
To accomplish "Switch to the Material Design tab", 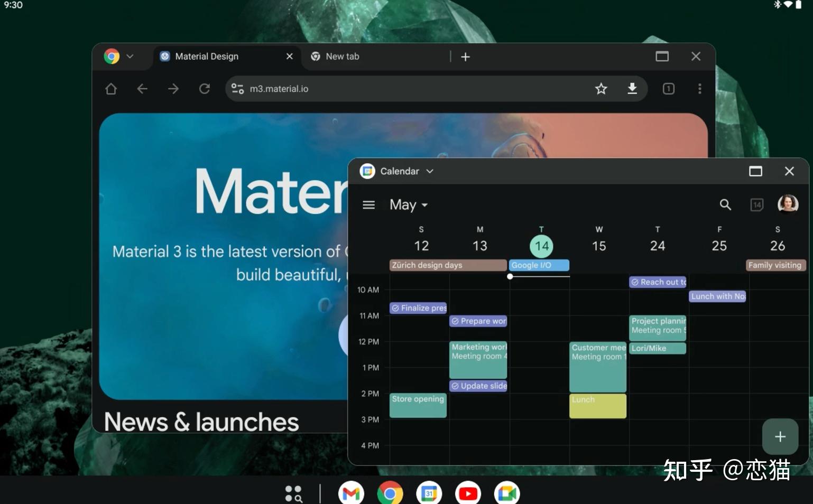I will point(227,57).
